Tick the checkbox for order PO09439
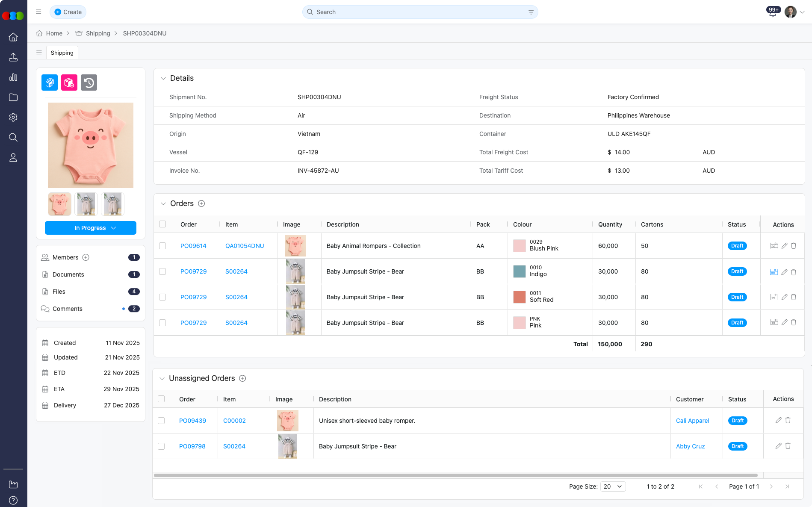Screen dimensions: 812x507 click(x=162, y=421)
